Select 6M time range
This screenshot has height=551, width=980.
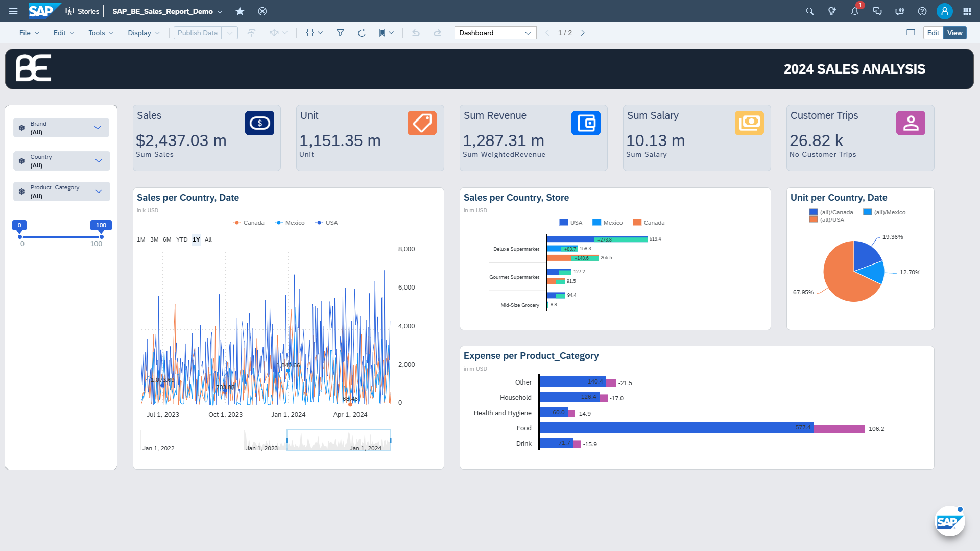pyautogui.click(x=167, y=239)
